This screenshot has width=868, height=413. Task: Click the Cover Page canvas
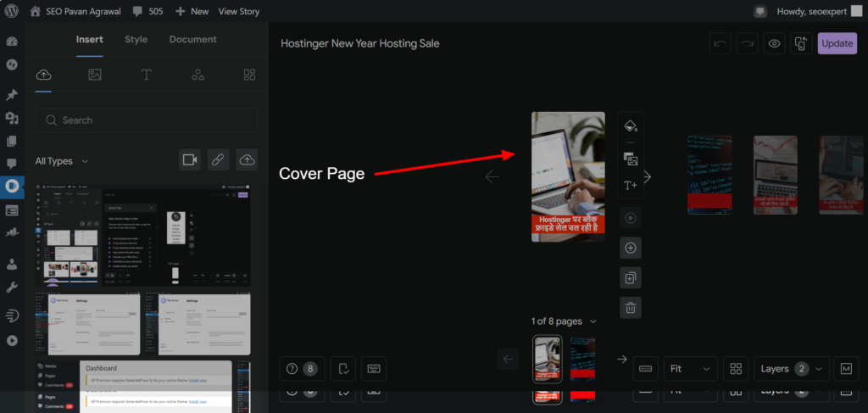coord(568,176)
